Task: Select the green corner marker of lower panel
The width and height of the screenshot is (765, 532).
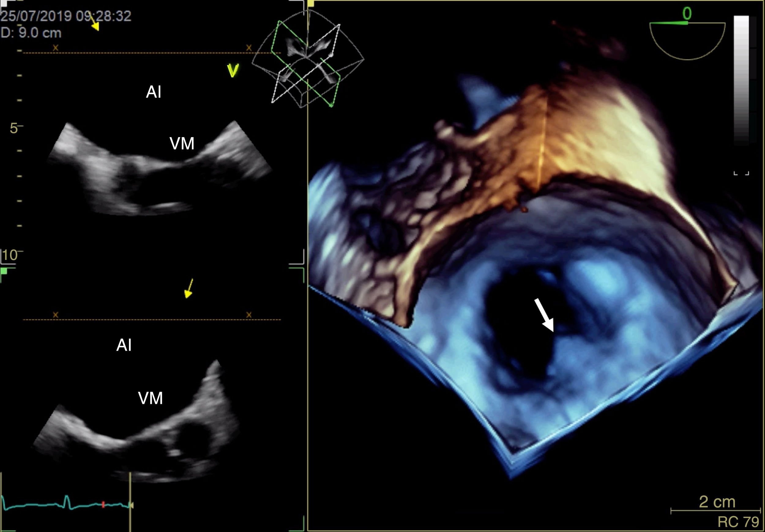Action: coord(4,271)
